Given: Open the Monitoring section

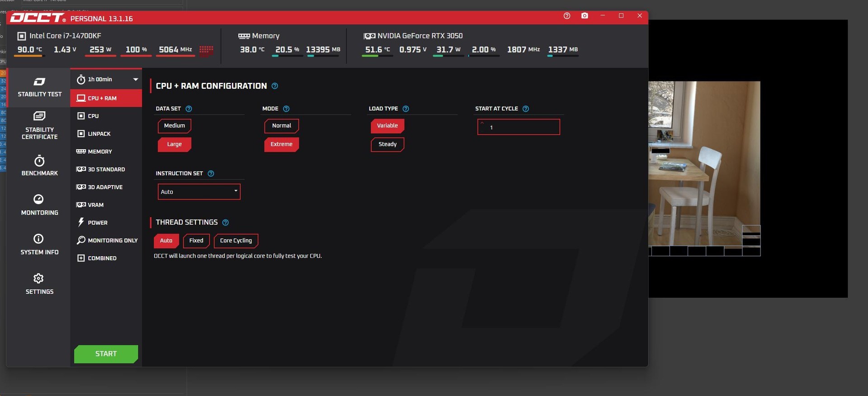Looking at the screenshot, I should click(39, 205).
